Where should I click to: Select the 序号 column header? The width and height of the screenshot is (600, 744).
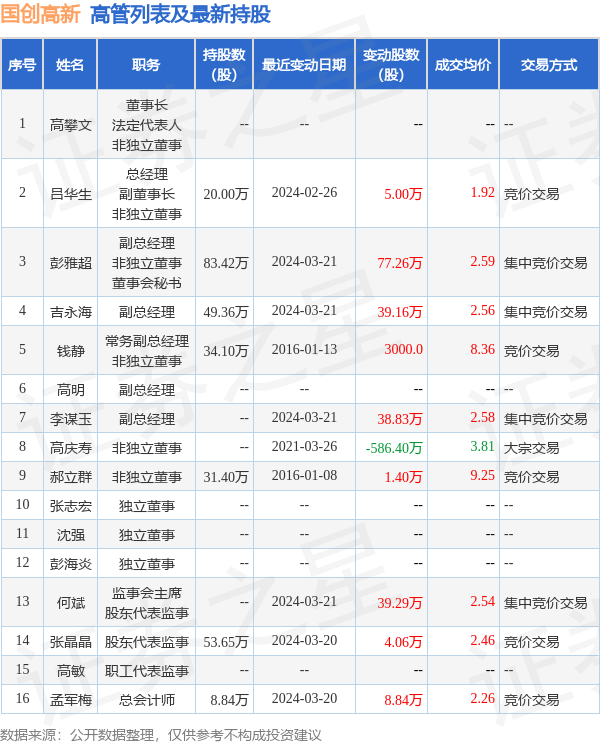(22, 65)
